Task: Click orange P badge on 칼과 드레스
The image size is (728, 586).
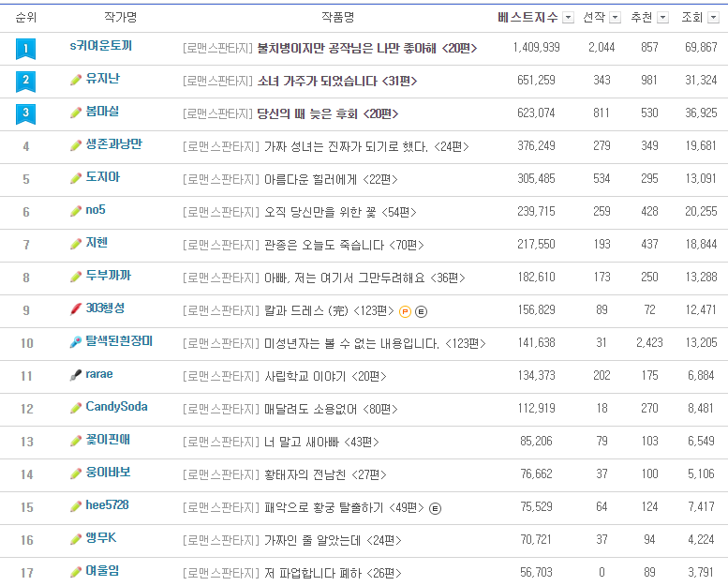Action: click(406, 312)
